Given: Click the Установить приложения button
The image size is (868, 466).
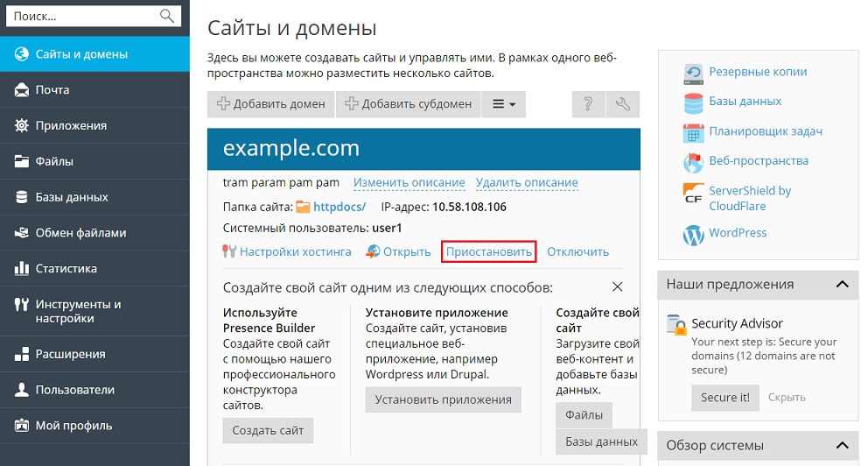Looking at the screenshot, I should click(x=443, y=399).
